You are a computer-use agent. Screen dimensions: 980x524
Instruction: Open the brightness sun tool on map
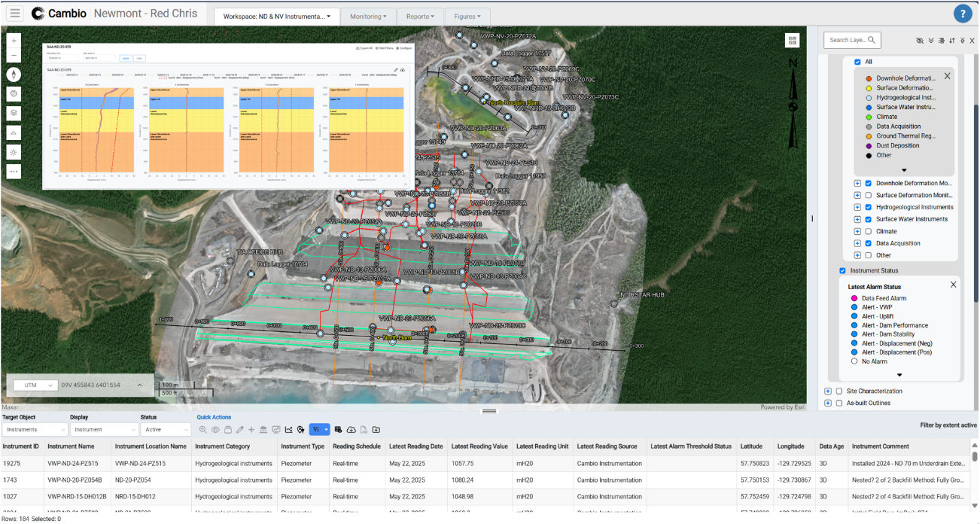coord(14,151)
